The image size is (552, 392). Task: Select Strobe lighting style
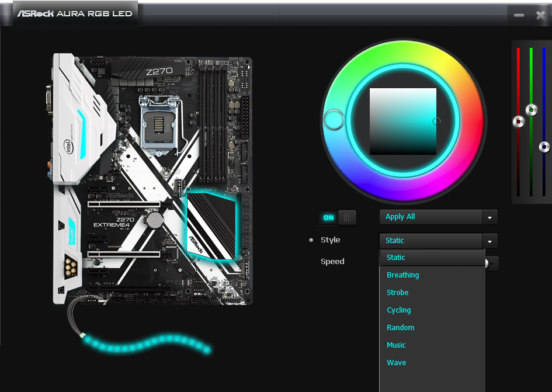[x=432, y=293]
